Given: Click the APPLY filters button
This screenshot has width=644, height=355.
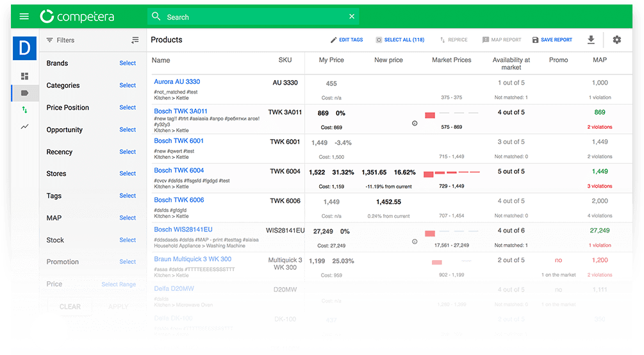Looking at the screenshot, I should point(119,306).
